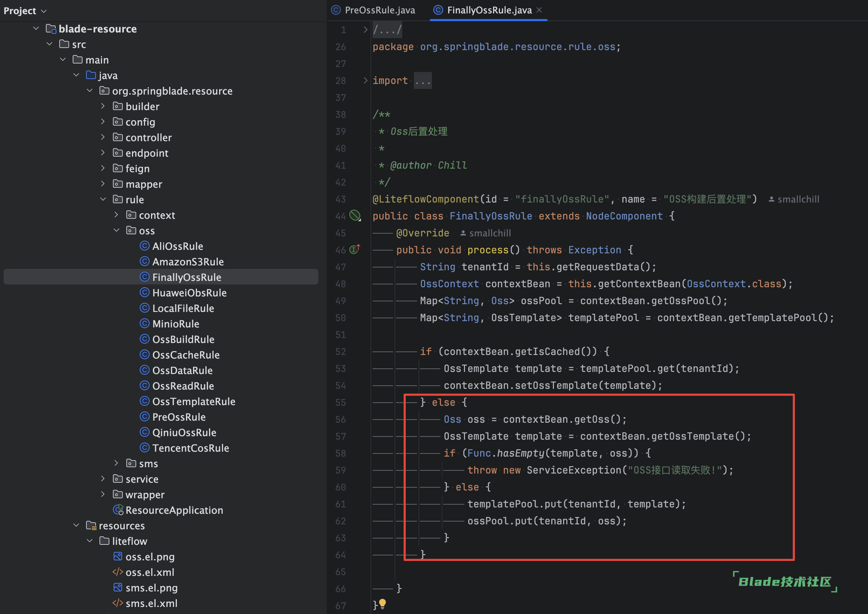868x614 pixels.
Task: Select the blade-resource module name
Action: pyautogui.click(x=97, y=29)
